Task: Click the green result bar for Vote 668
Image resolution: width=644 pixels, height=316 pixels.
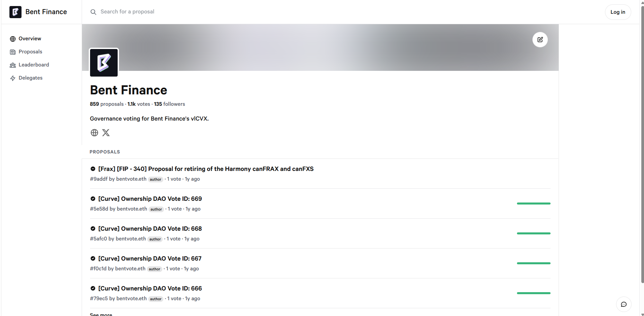Action: click(534, 233)
